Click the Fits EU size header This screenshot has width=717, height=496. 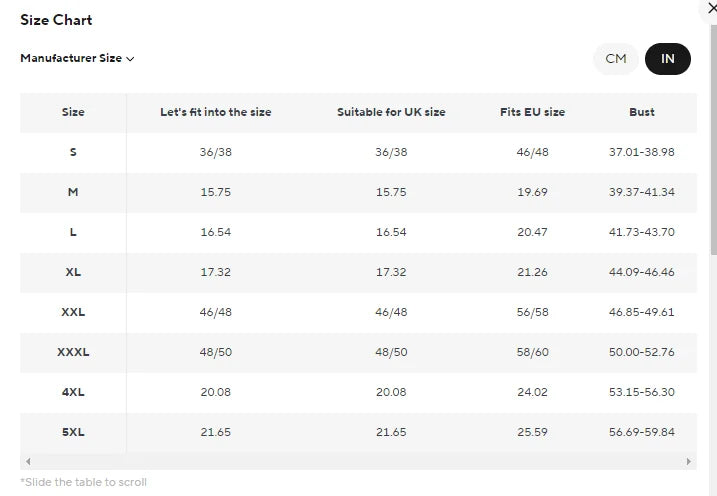(532, 112)
